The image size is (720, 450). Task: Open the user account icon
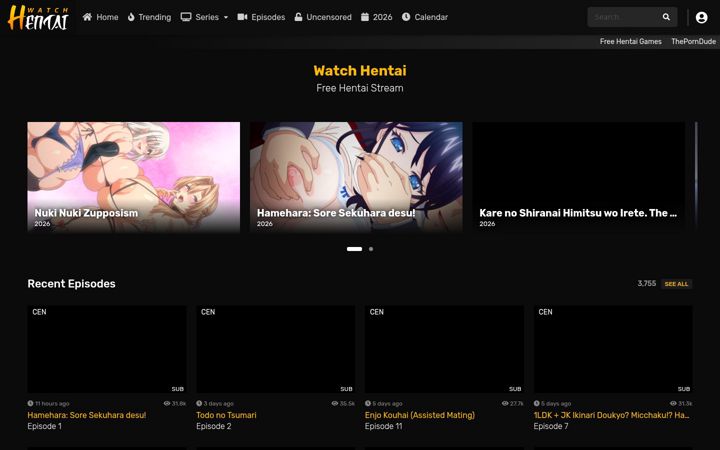701,17
